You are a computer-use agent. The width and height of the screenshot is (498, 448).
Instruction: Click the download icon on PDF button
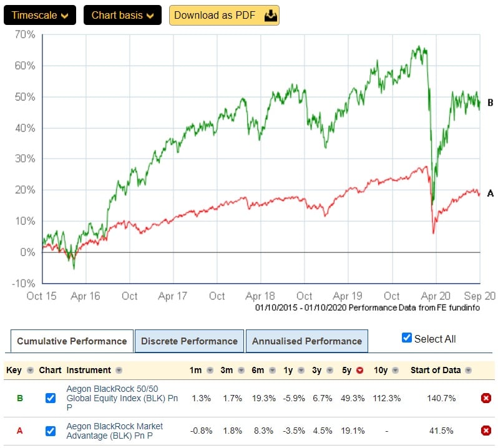pos(271,15)
